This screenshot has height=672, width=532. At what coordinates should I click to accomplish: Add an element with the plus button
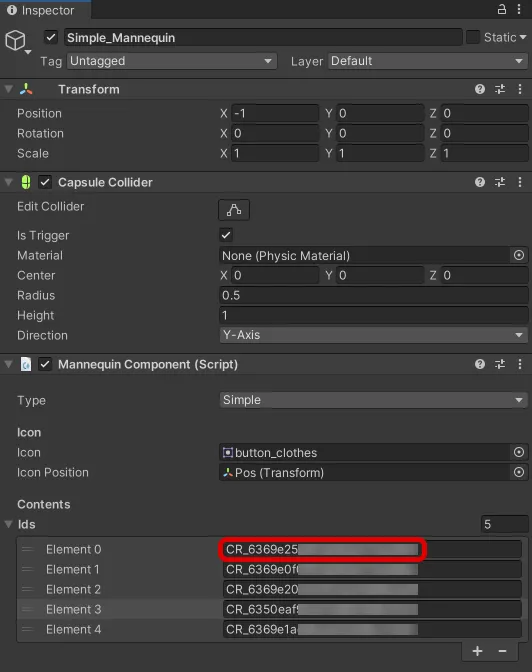coord(477,651)
